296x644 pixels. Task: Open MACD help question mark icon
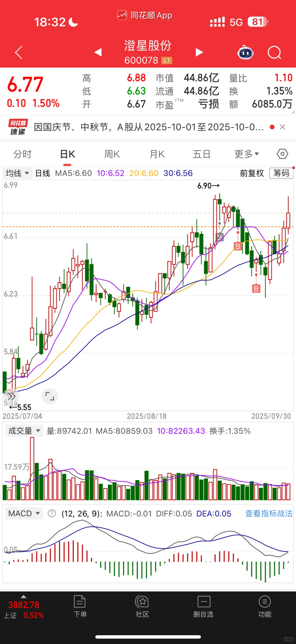(52, 513)
